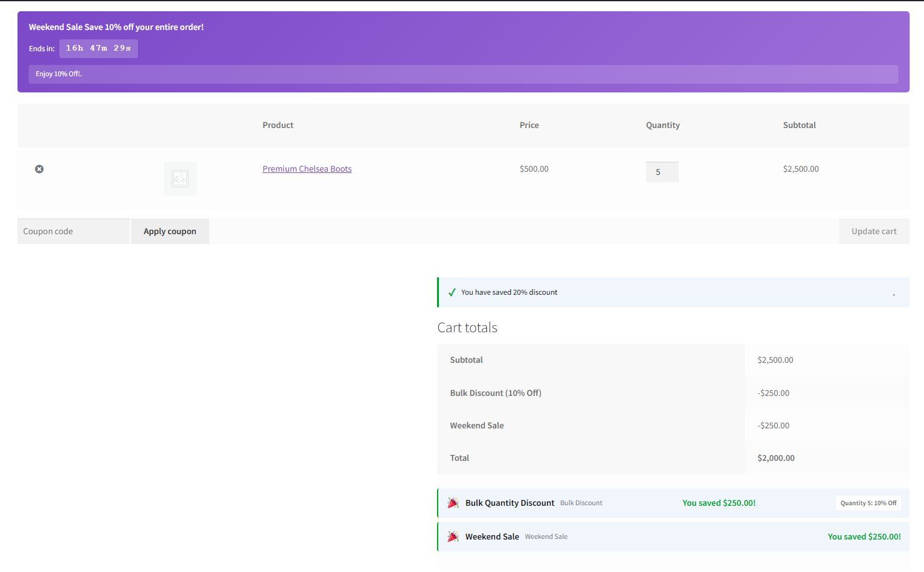
Task: Click the Quantity column header
Action: point(663,125)
